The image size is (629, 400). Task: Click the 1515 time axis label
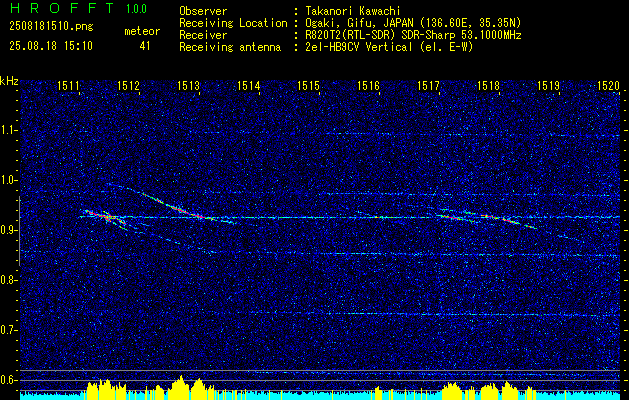click(308, 85)
